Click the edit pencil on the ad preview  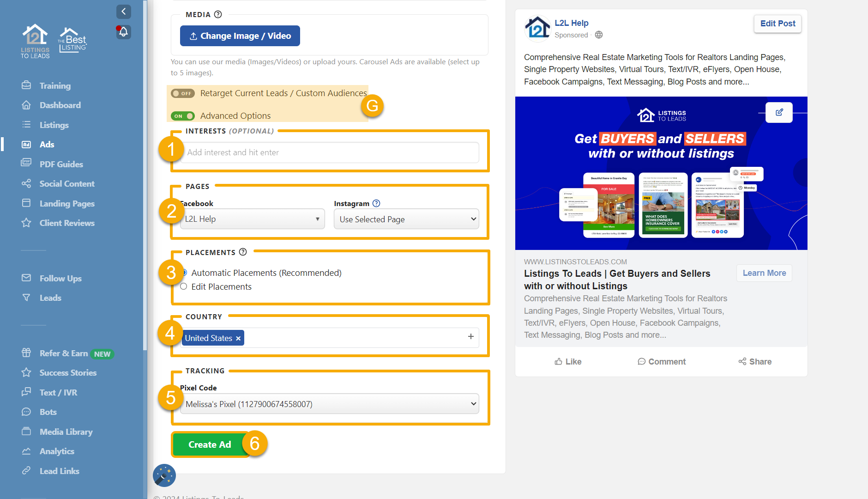779,112
